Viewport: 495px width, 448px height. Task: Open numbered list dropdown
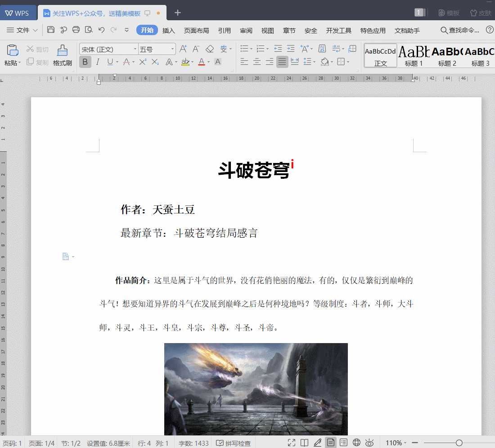(267, 49)
